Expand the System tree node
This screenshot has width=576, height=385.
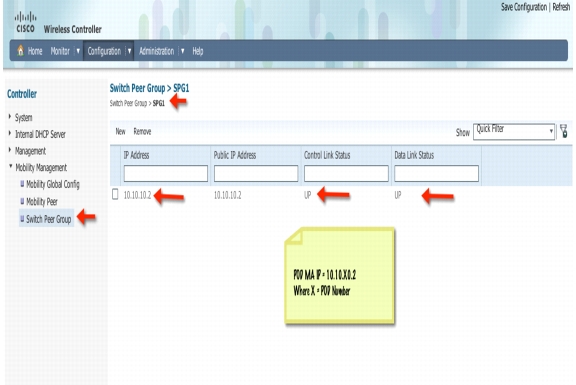tap(10, 116)
